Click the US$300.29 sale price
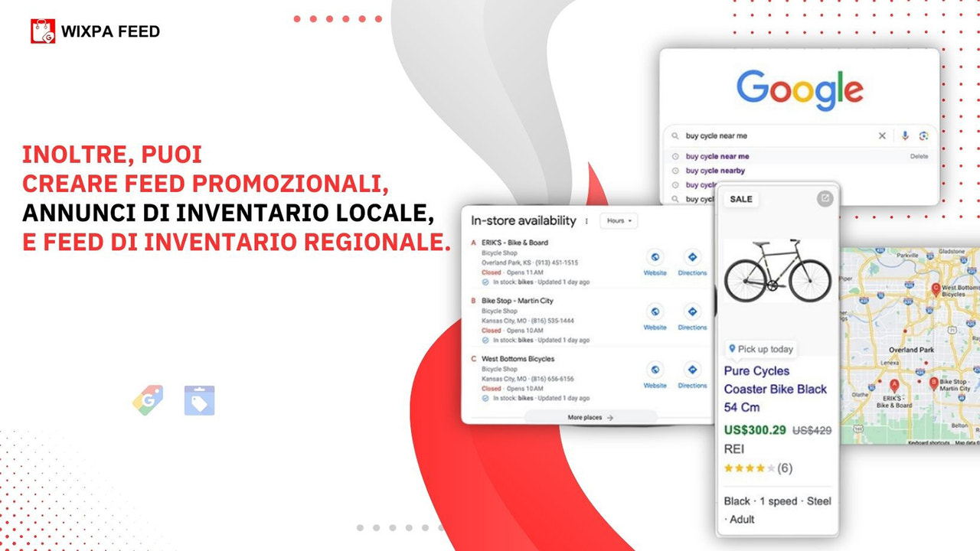The height and width of the screenshot is (551, 980). (755, 430)
